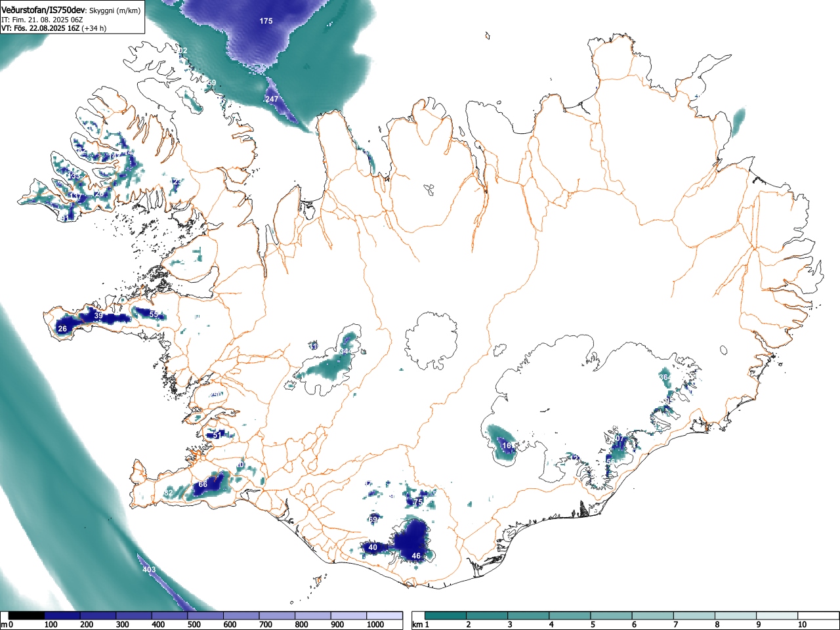840x630 pixels.
Task: Select the 'VT: Fös. 22.08.2025 16Z' valid time
Action: pyautogui.click(x=41, y=28)
